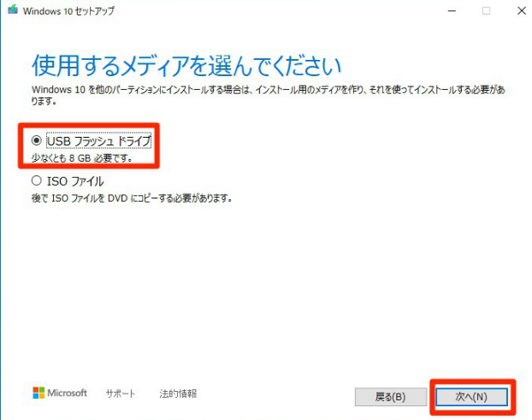Click the 少なくとも 8 GB 必要です text
The width and height of the screenshot is (532, 420).
[82, 158]
